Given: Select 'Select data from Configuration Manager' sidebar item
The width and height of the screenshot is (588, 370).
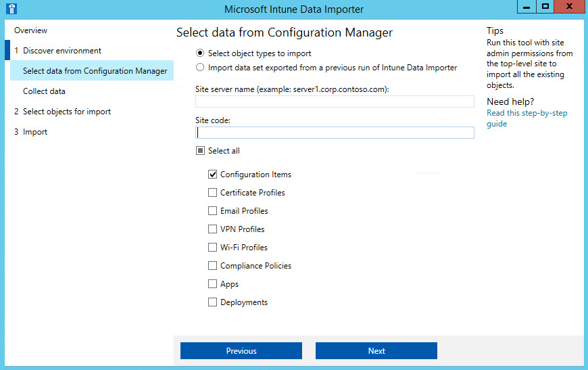Looking at the screenshot, I should 92,70.
